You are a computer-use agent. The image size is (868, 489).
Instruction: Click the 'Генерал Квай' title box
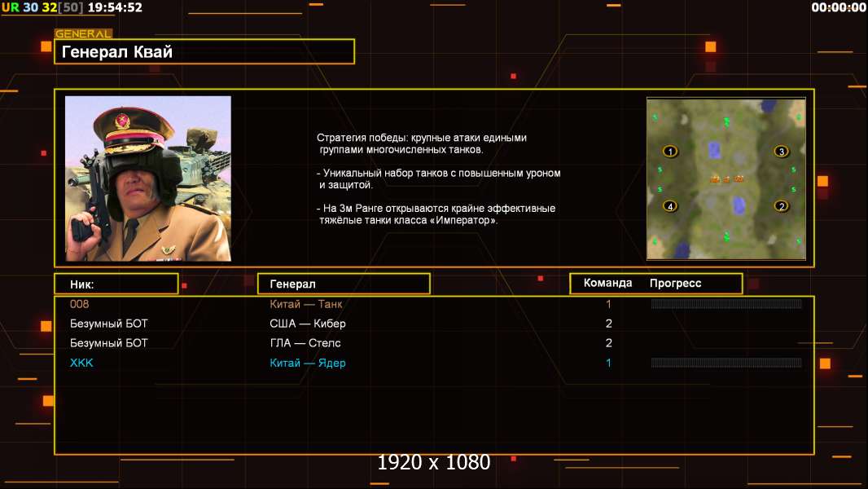click(x=204, y=51)
